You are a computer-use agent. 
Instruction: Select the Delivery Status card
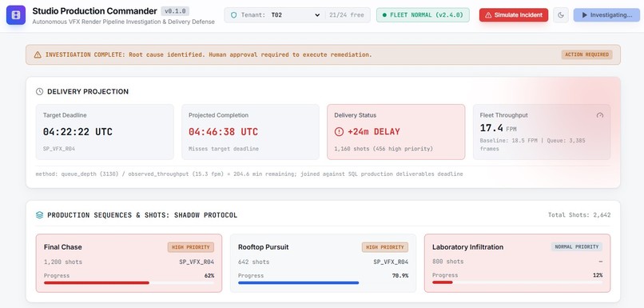click(x=396, y=131)
